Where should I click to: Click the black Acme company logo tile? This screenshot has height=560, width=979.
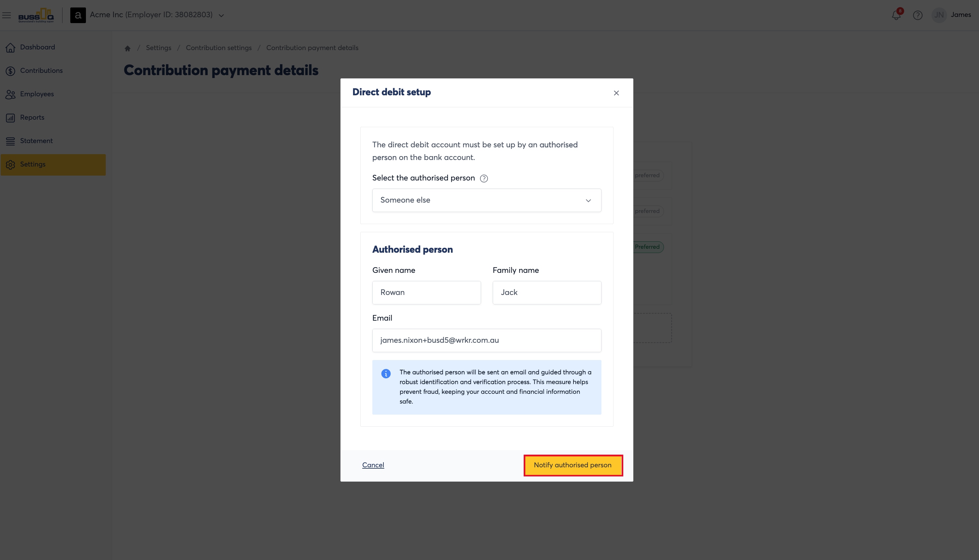pyautogui.click(x=78, y=15)
